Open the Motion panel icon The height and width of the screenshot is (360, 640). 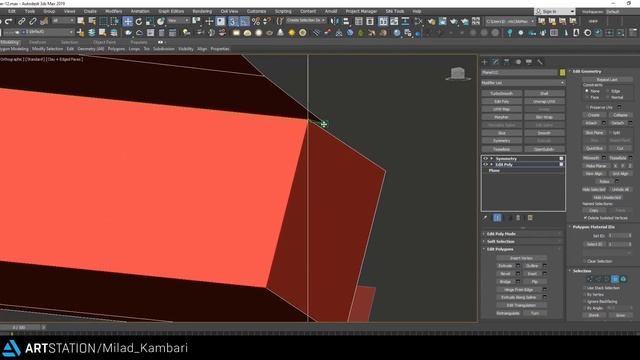tap(518, 62)
